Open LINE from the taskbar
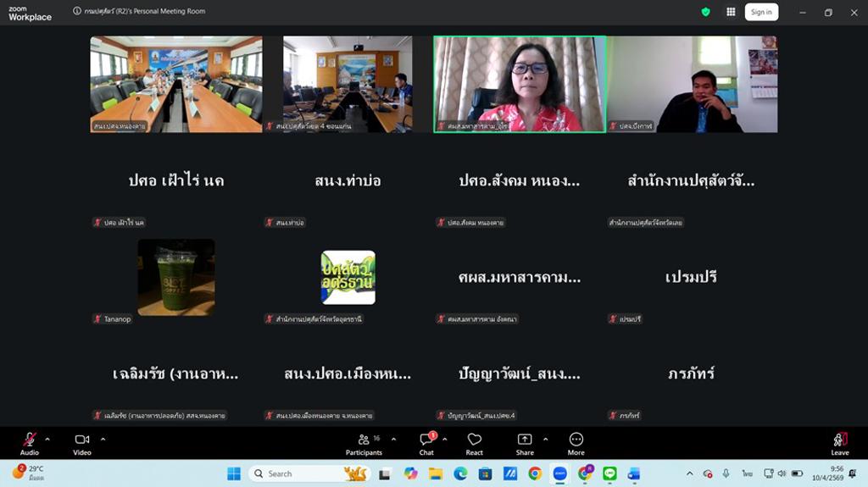 pos(609,473)
